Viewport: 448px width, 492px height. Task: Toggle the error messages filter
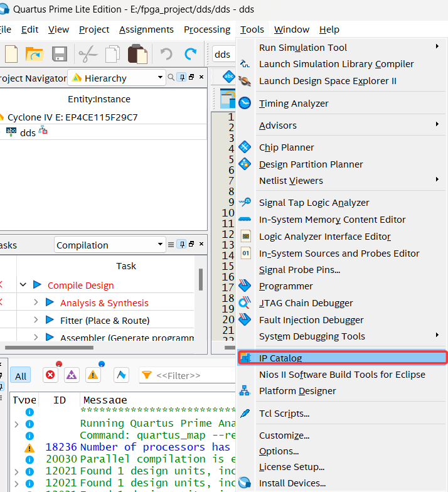50,375
